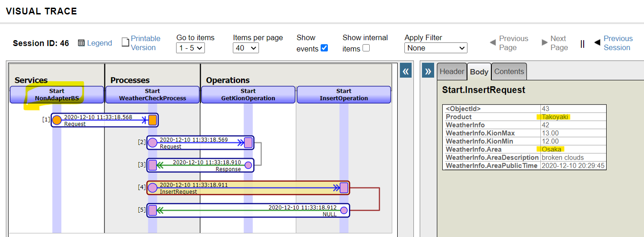Click the purple circle source of InsertRequest message

(x=153, y=188)
